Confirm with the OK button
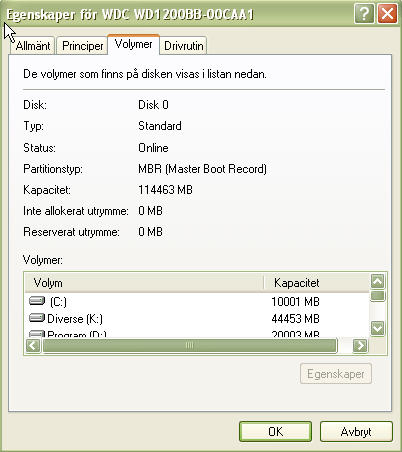The height and width of the screenshot is (452, 402). (275, 431)
